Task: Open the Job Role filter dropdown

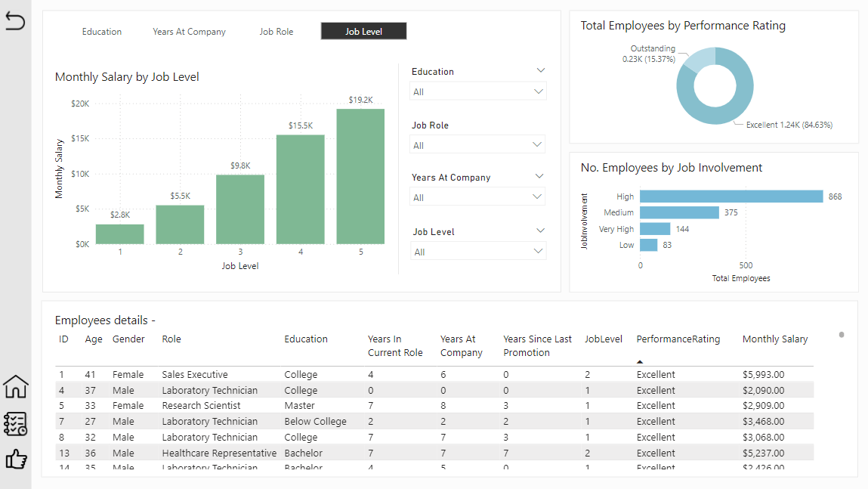Action: [x=477, y=145]
